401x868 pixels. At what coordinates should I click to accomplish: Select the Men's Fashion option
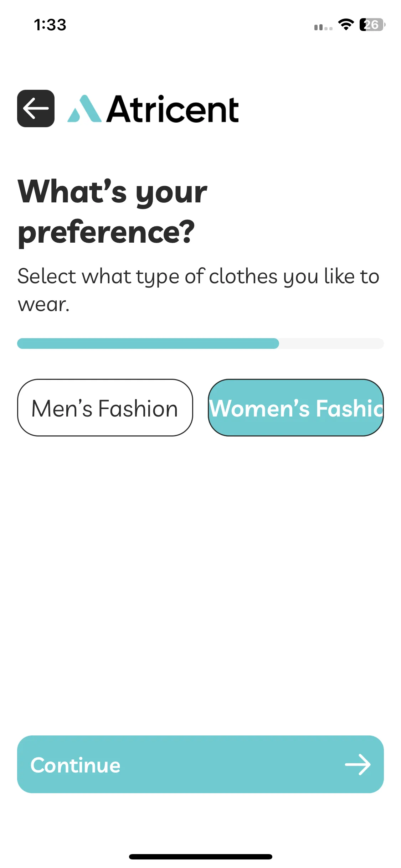105,408
